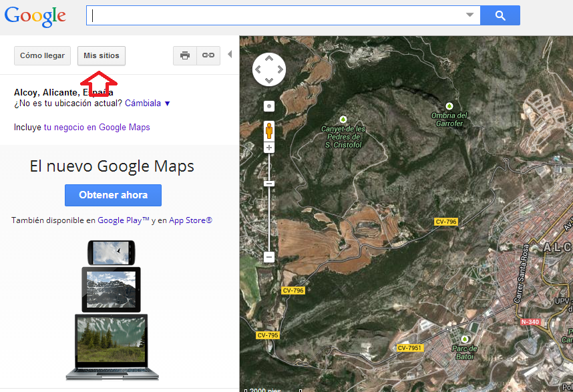Click the zoom-in plus control
This screenshot has width=573, height=392.
tap(268, 147)
